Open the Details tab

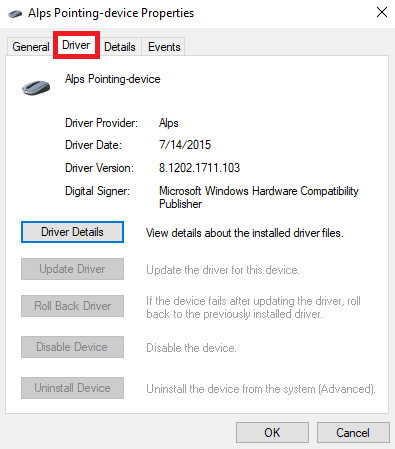coord(120,47)
